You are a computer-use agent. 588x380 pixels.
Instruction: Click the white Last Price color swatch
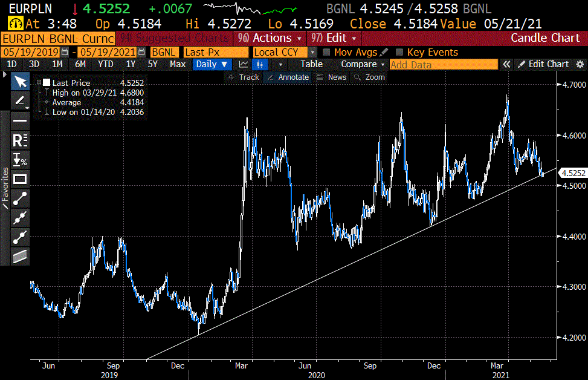pyautogui.click(x=46, y=83)
